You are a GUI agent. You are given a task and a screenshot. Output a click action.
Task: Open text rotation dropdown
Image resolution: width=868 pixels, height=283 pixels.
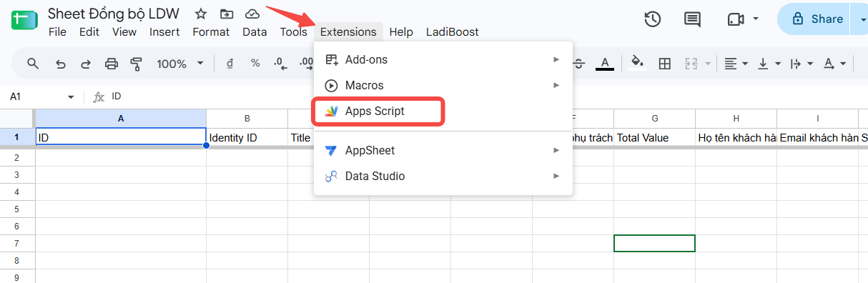pyautogui.click(x=834, y=64)
